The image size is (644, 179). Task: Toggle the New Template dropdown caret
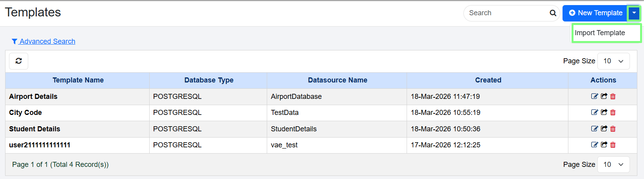(x=634, y=13)
